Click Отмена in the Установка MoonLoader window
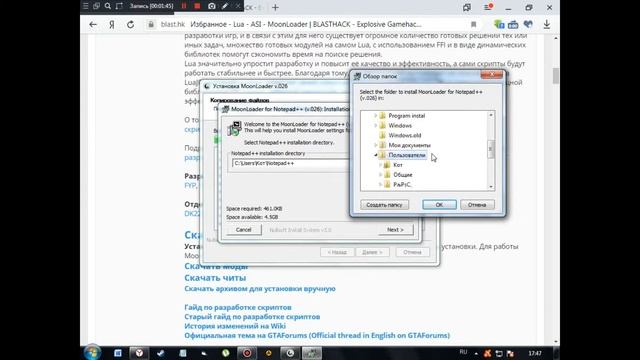 [x=412, y=252]
